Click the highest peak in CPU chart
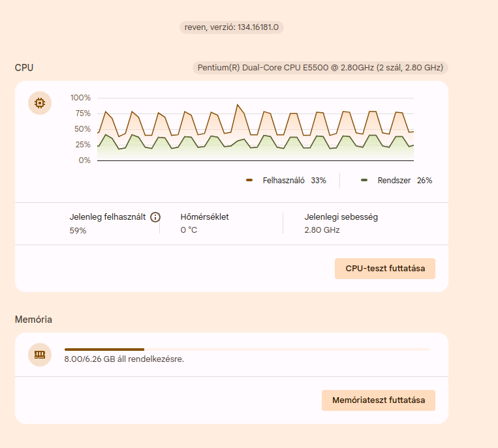This screenshot has width=498, height=448. [x=237, y=104]
